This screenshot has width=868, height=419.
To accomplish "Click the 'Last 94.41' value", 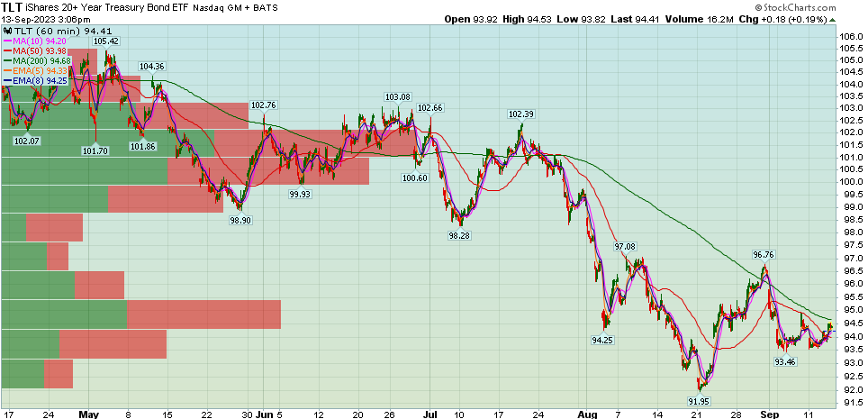I will click(x=636, y=20).
